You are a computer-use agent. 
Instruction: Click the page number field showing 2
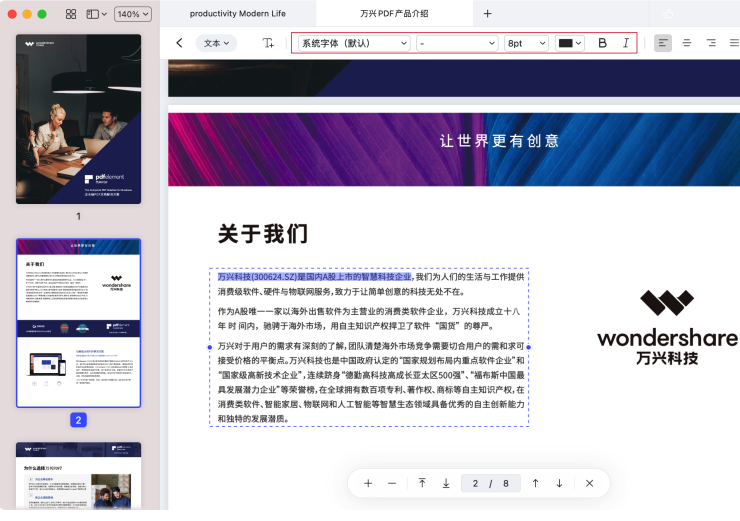[x=475, y=483]
